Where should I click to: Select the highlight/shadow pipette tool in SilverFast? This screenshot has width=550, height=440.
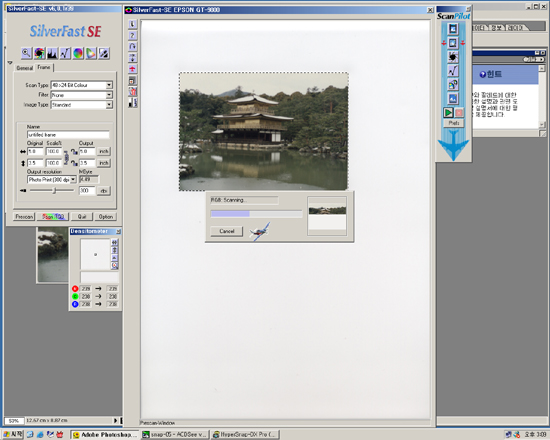[104, 53]
